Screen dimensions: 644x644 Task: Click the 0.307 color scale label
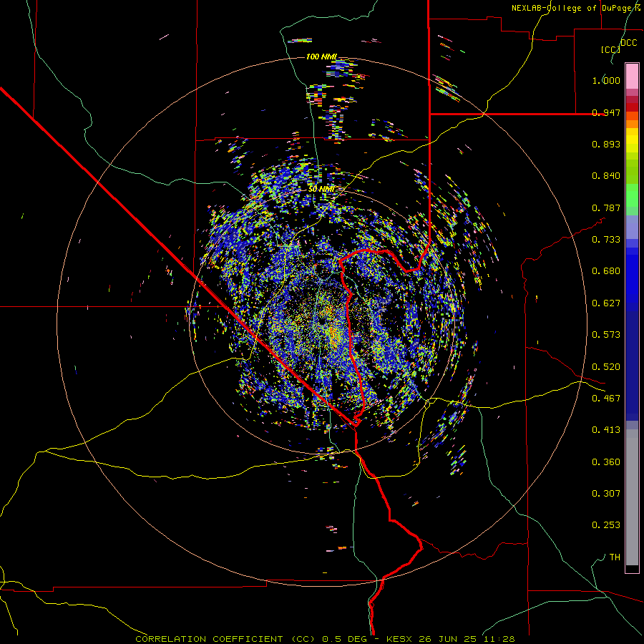point(606,494)
